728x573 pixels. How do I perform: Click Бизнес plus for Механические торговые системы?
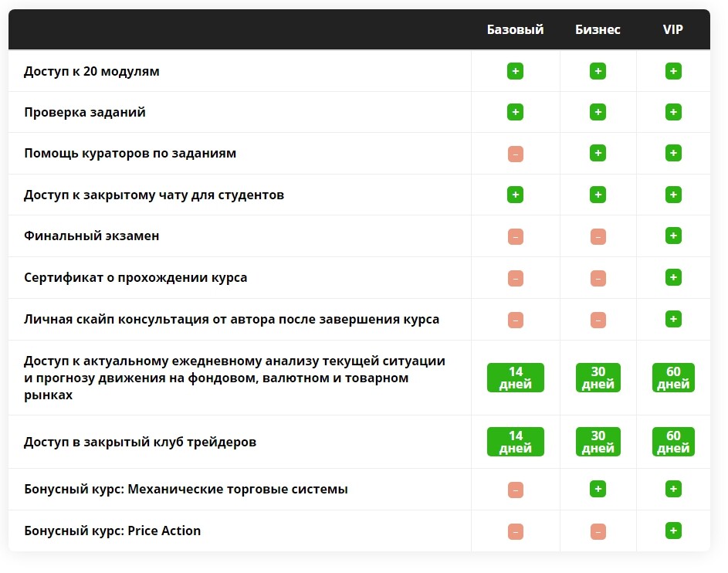(x=598, y=489)
